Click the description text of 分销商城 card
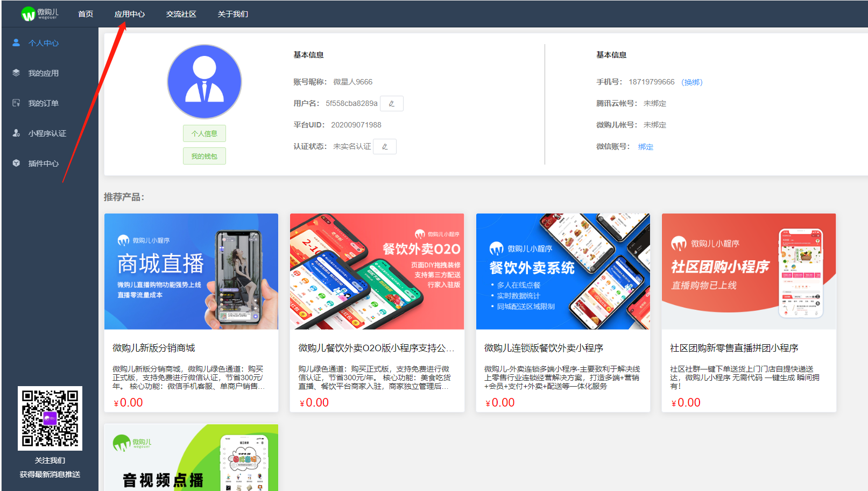The width and height of the screenshot is (868, 491). (x=188, y=378)
